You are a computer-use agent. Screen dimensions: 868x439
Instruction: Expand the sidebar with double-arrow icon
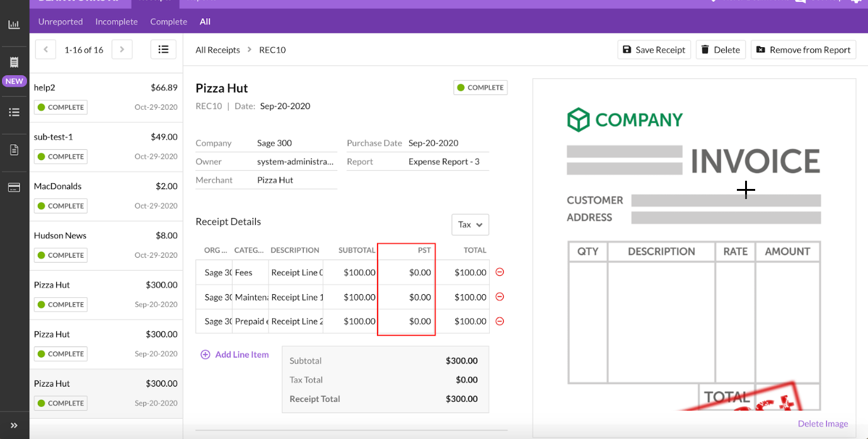click(x=14, y=425)
